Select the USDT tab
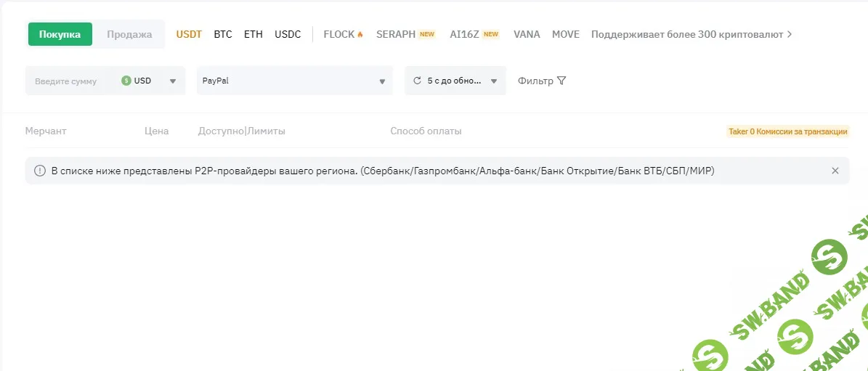 189,34
